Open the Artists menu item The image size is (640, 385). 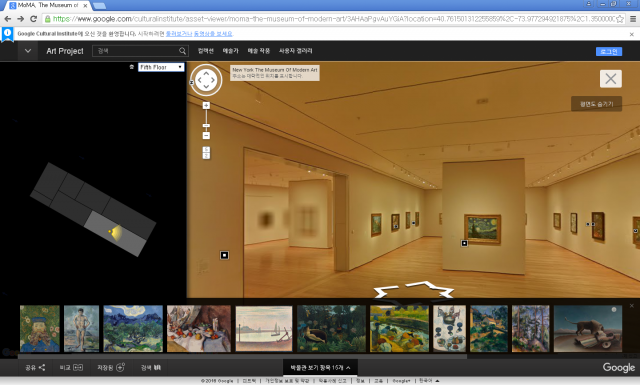(x=231, y=51)
